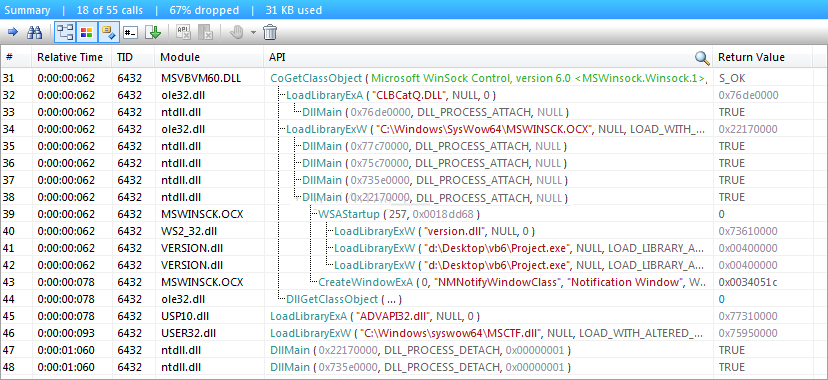Open the dropdown arrow beside the hand icon
This screenshot has width=828, height=380.
(x=253, y=33)
